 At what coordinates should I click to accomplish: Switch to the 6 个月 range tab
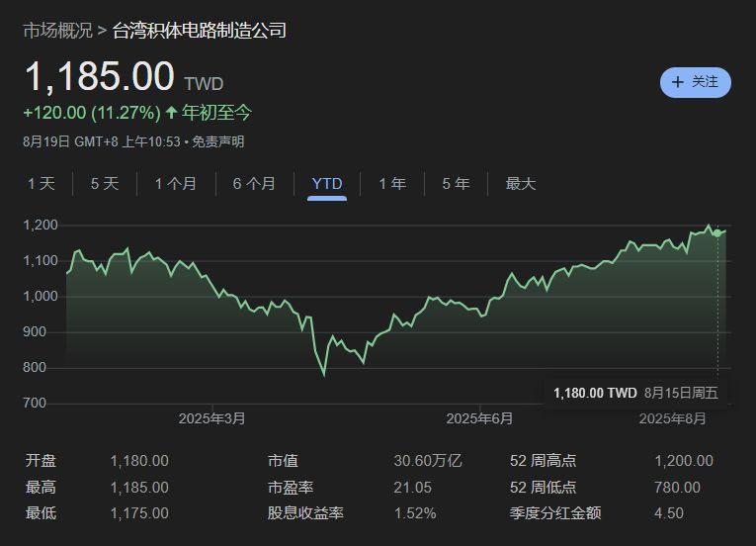tap(254, 183)
